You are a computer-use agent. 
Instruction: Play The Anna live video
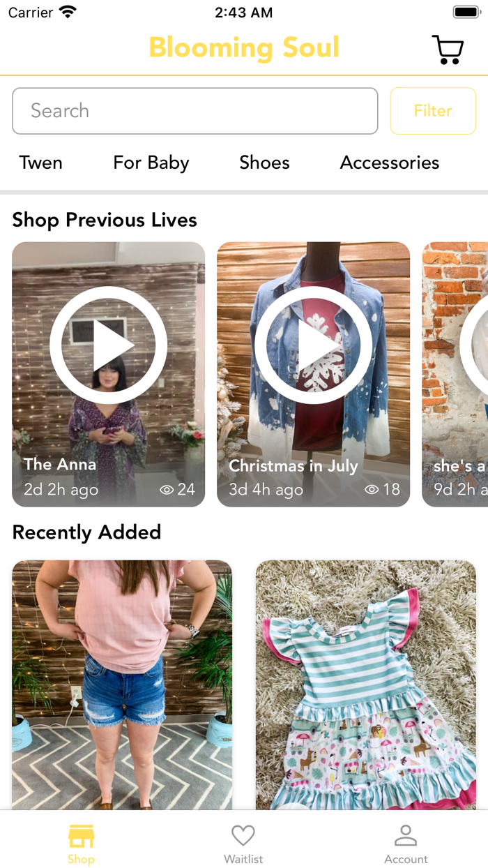click(x=108, y=345)
